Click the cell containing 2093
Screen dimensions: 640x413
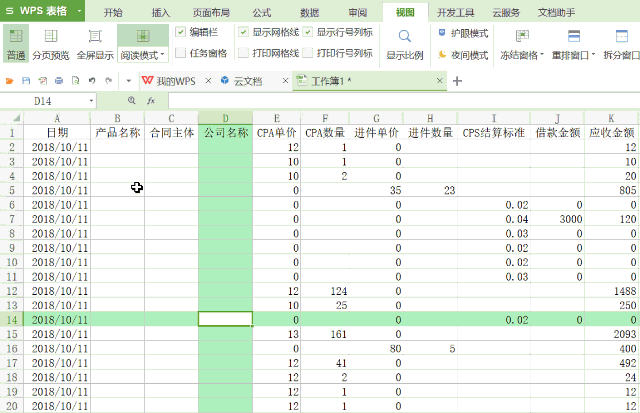pos(612,334)
